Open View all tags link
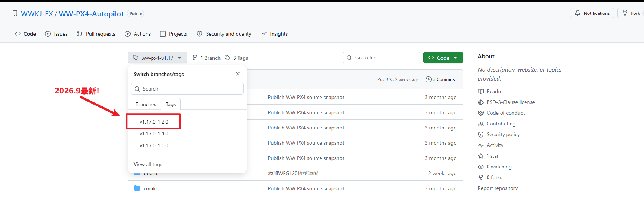This screenshot has height=197, width=644. (x=148, y=164)
